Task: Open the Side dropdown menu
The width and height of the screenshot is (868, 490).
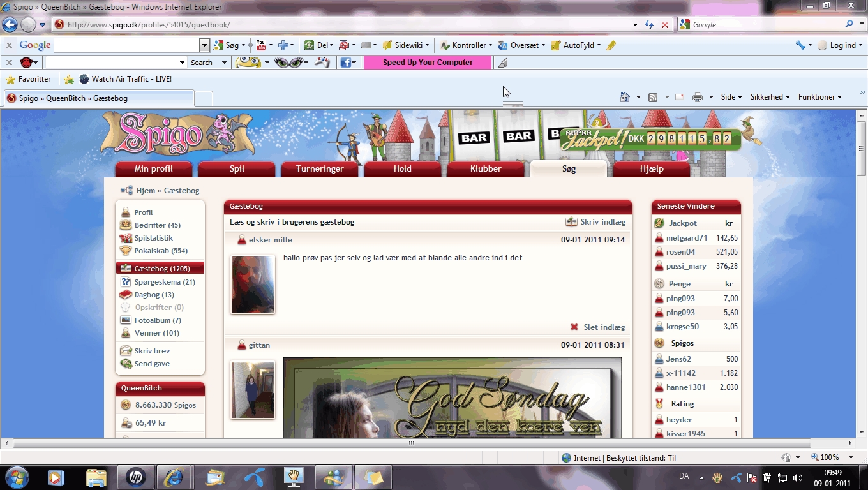Action: coord(731,97)
